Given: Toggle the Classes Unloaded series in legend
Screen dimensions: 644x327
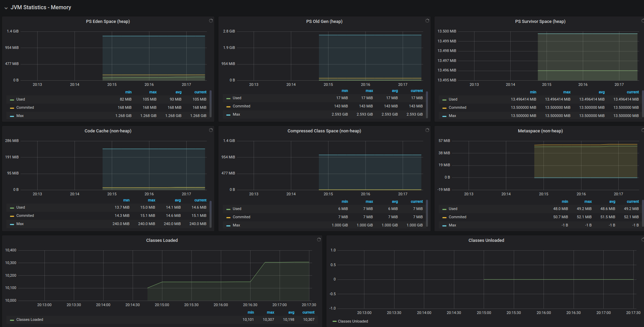Looking at the screenshot, I should 353,322.
